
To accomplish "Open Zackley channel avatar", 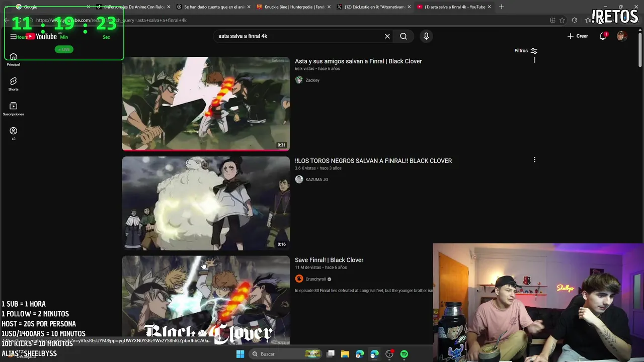I will click(299, 80).
